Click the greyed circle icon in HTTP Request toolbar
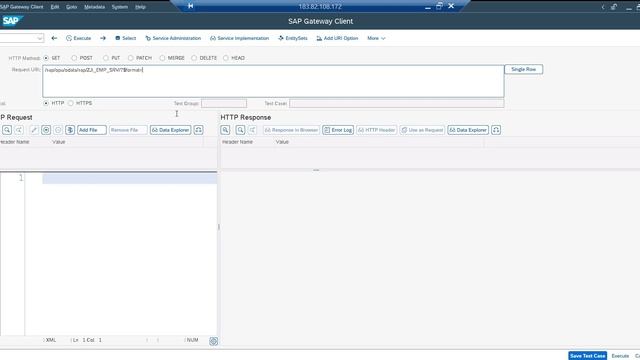The width and height of the screenshot is (640, 360). point(58,130)
